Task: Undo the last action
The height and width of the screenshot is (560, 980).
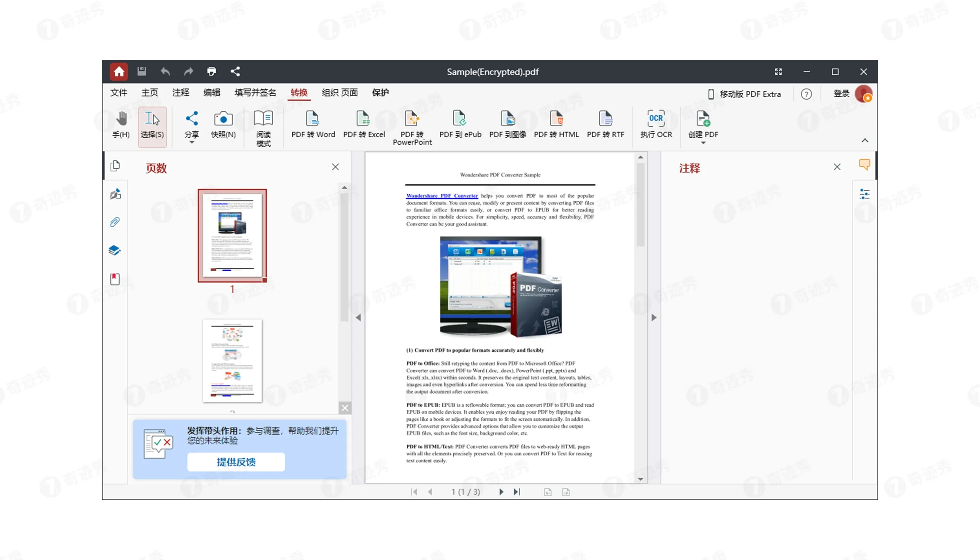Action: 165,71
